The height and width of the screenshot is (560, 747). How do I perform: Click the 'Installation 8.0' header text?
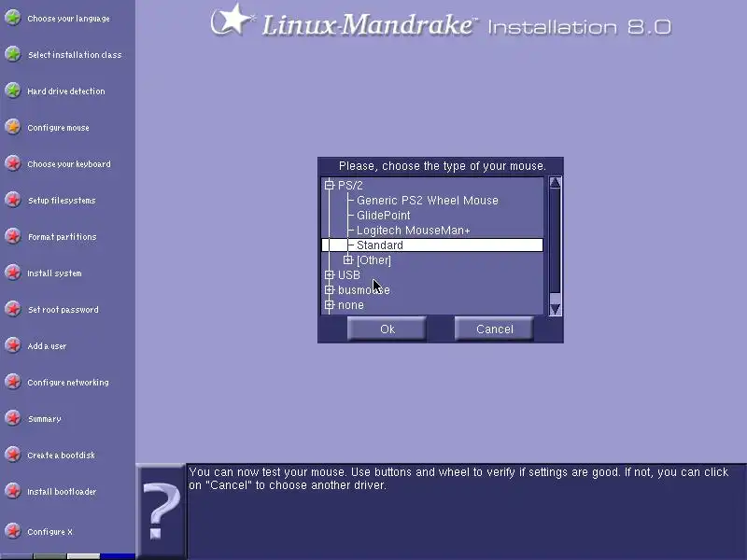pyautogui.click(x=579, y=27)
